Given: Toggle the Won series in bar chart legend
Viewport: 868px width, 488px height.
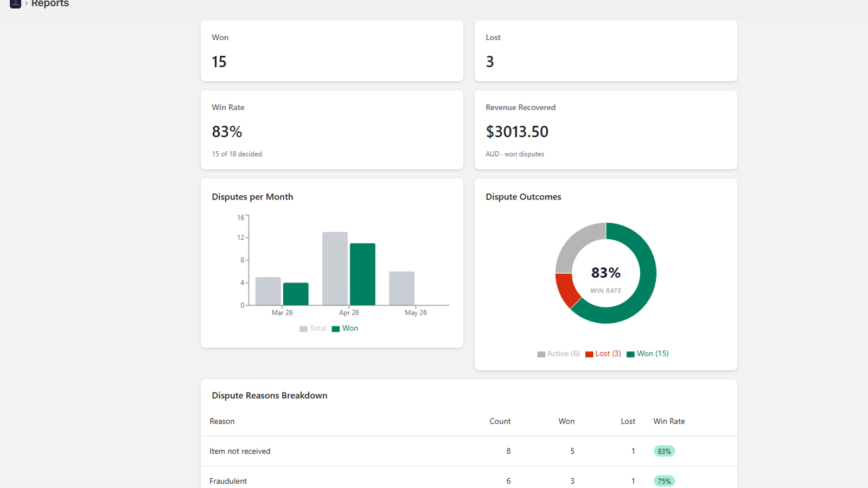Looking at the screenshot, I should pyautogui.click(x=345, y=329).
